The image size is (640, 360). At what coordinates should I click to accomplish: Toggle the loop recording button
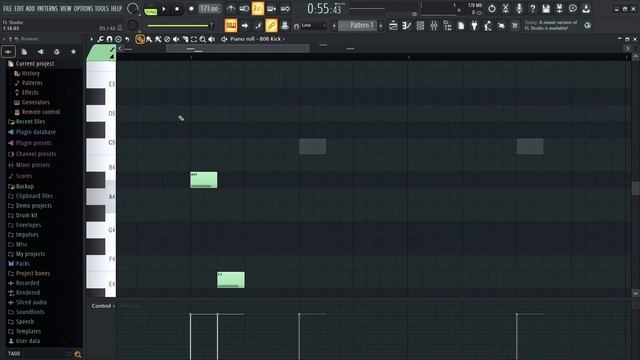[x=285, y=9]
